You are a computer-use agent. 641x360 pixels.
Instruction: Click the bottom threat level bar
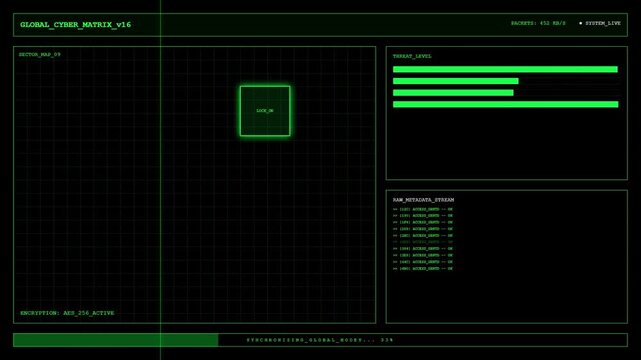click(506, 105)
